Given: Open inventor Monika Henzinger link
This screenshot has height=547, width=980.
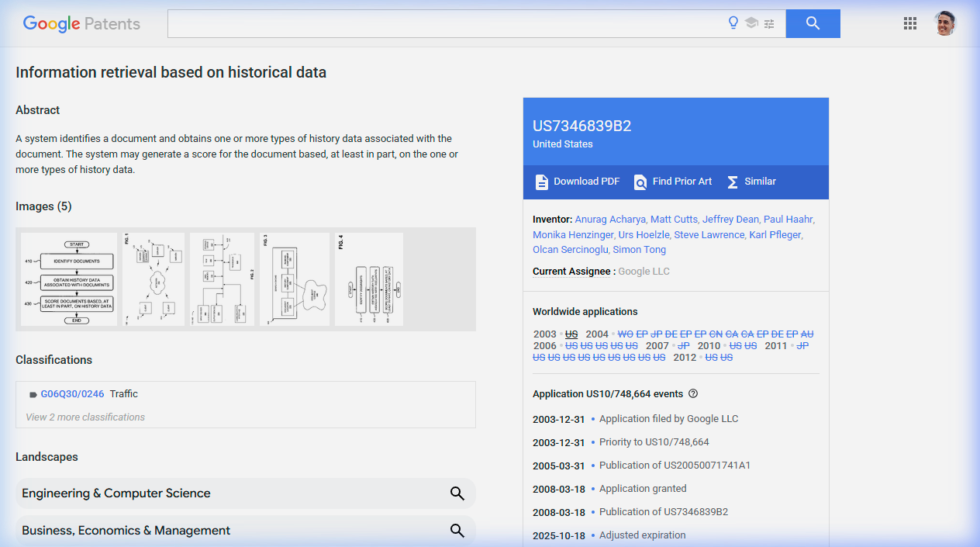Looking at the screenshot, I should (x=574, y=234).
